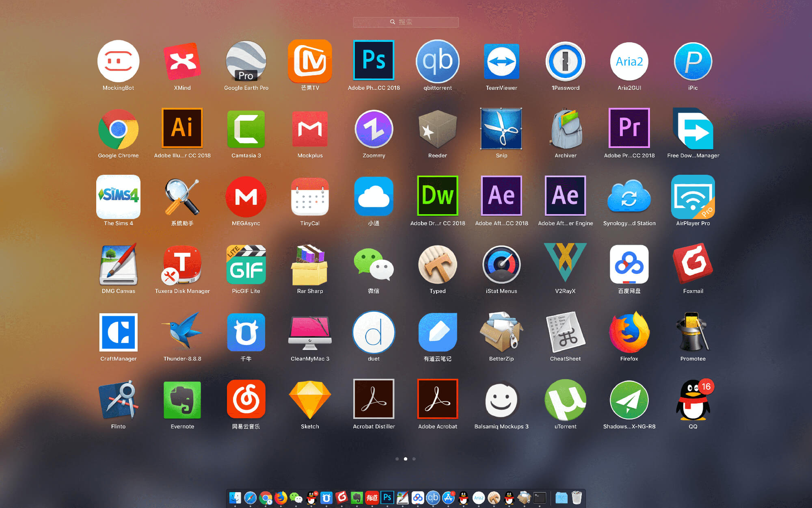This screenshot has width=812, height=508.
Task: Open The Sims 4
Action: (118, 197)
